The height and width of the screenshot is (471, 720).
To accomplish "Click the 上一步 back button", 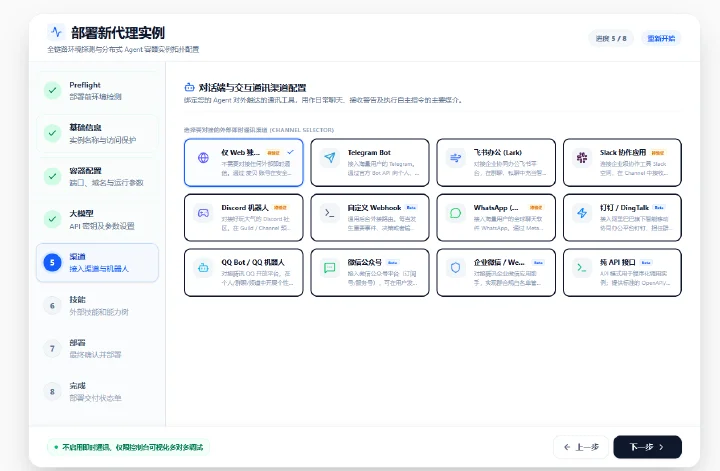I will click(x=581, y=447).
